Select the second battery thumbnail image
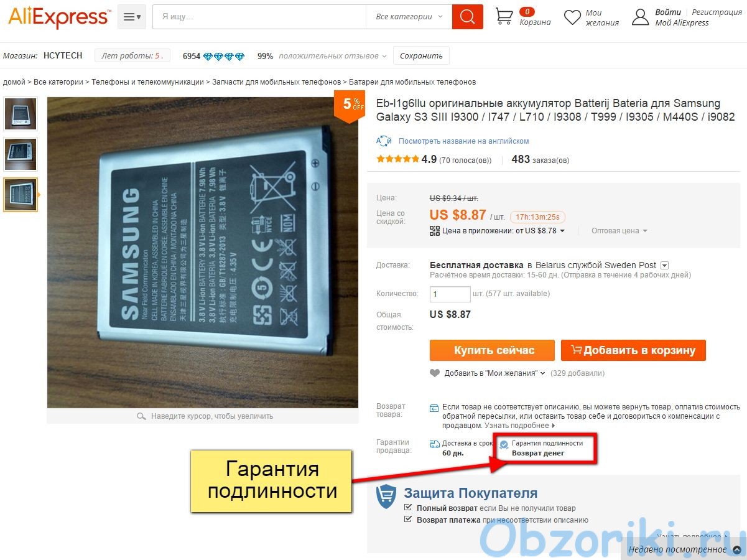This screenshot has width=747, height=560. [21, 154]
